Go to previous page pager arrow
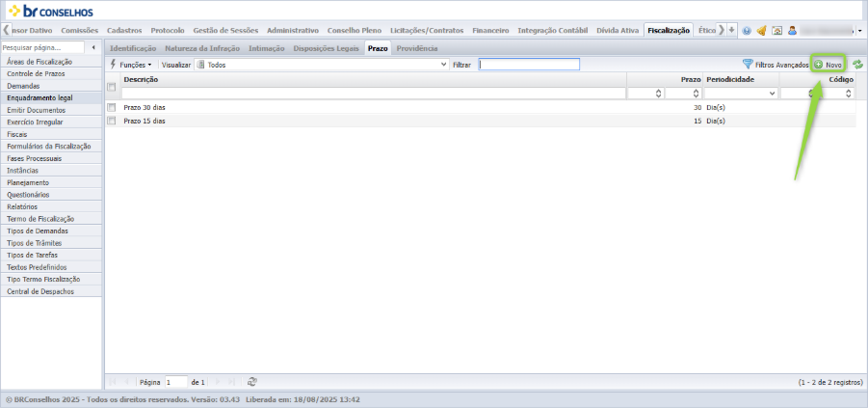The height and width of the screenshot is (408, 868). [x=127, y=382]
